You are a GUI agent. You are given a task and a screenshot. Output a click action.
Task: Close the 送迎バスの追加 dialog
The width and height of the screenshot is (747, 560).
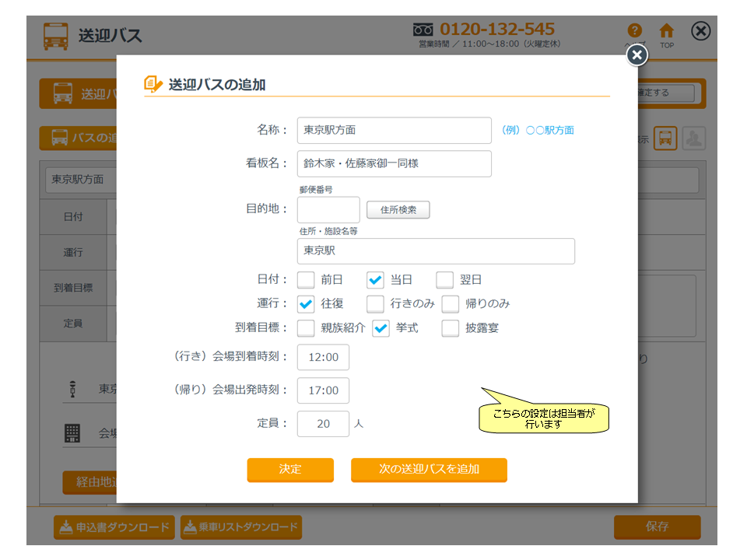click(x=637, y=54)
